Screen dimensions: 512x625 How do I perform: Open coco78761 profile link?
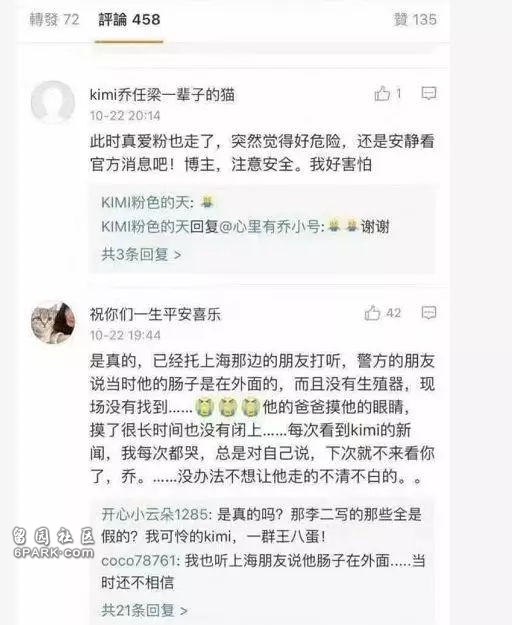pos(138,561)
